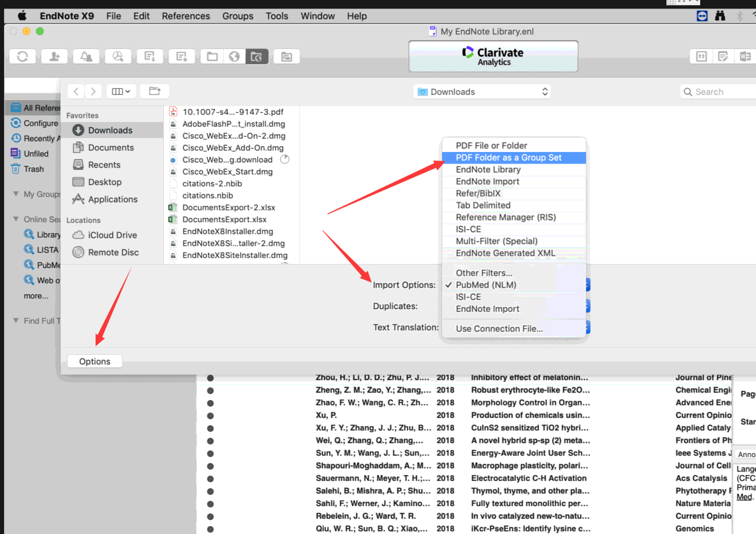The image size is (756, 534).
Task: Click the download progress indicator beside Cisco_Web file
Action: [x=285, y=159]
